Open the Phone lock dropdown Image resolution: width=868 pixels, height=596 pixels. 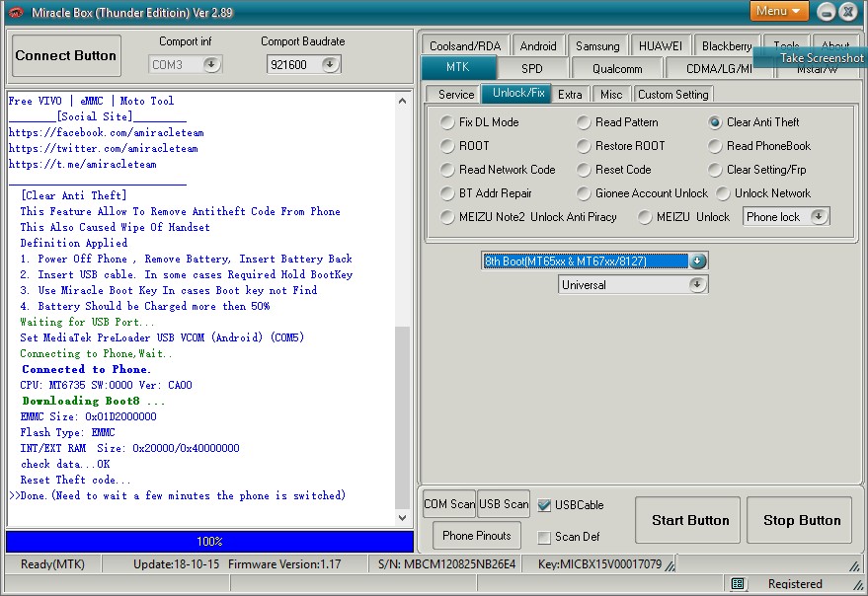pos(819,217)
